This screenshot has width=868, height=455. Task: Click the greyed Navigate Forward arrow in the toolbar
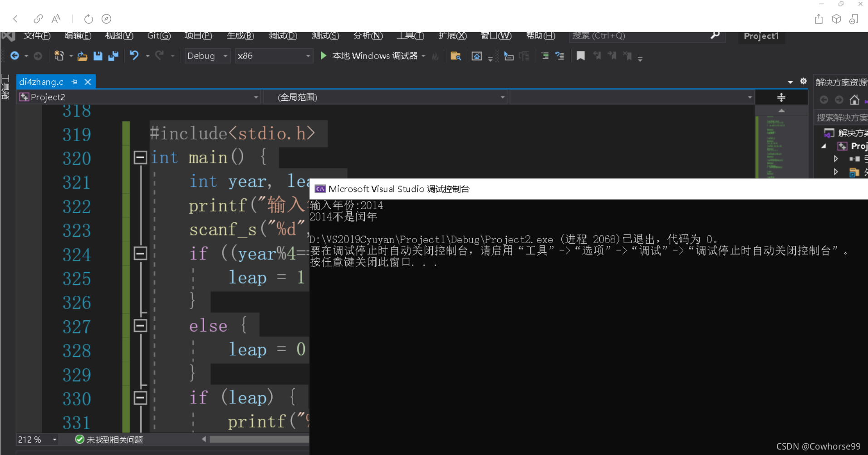pyautogui.click(x=38, y=56)
